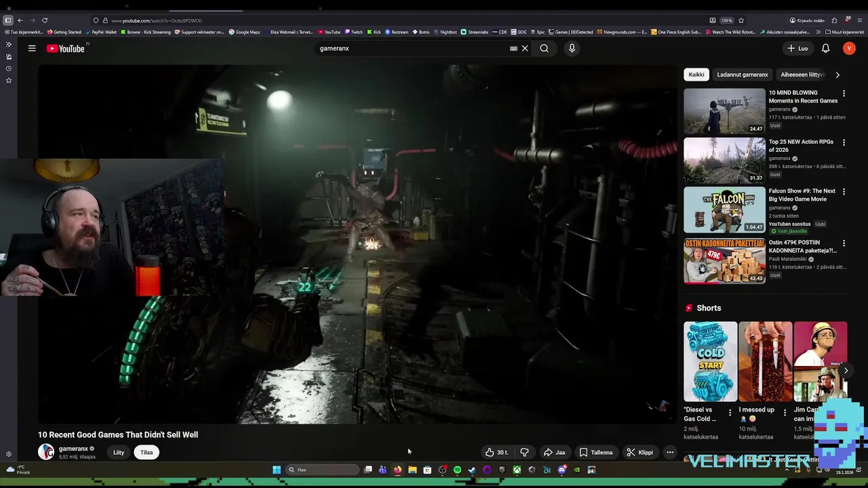Open the on-screen keyboard icon in search box
Image resolution: width=868 pixels, height=488 pixels.
513,48
